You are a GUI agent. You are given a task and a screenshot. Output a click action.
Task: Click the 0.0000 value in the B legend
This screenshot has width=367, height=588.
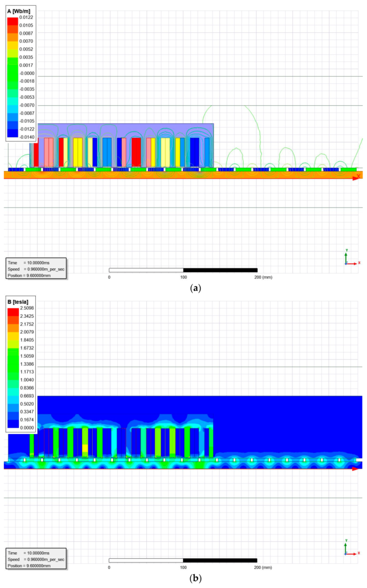point(27,428)
